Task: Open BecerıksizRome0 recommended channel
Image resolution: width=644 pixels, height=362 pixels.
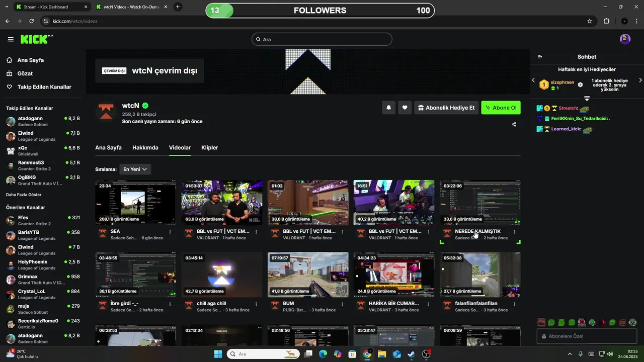Action: coord(43,324)
